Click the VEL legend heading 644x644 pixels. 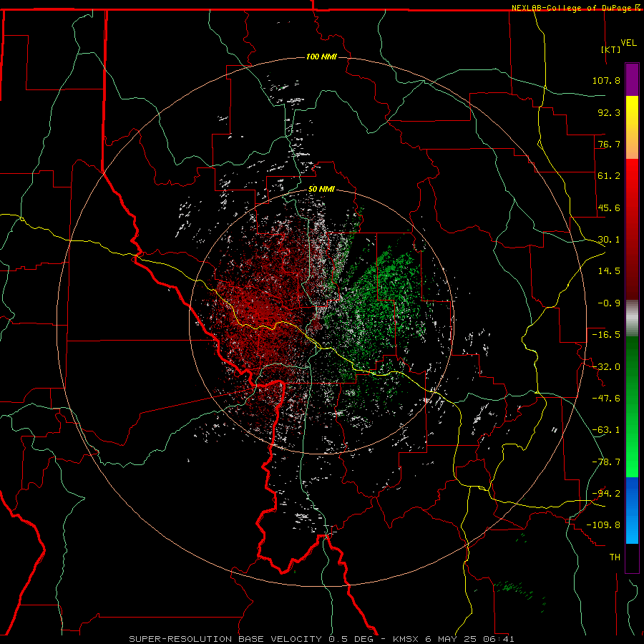click(628, 42)
